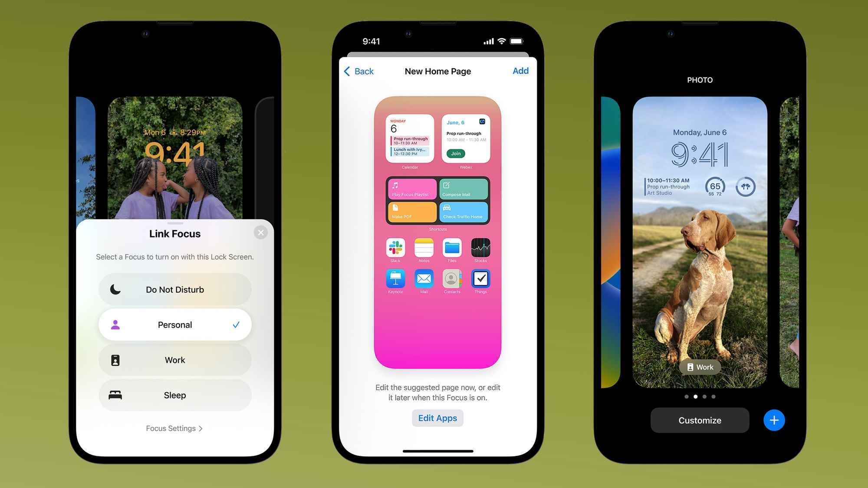Image resolution: width=868 pixels, height=488 pixels.
Task: Switch to Photo wallpaper type
Action: point(699,79)
